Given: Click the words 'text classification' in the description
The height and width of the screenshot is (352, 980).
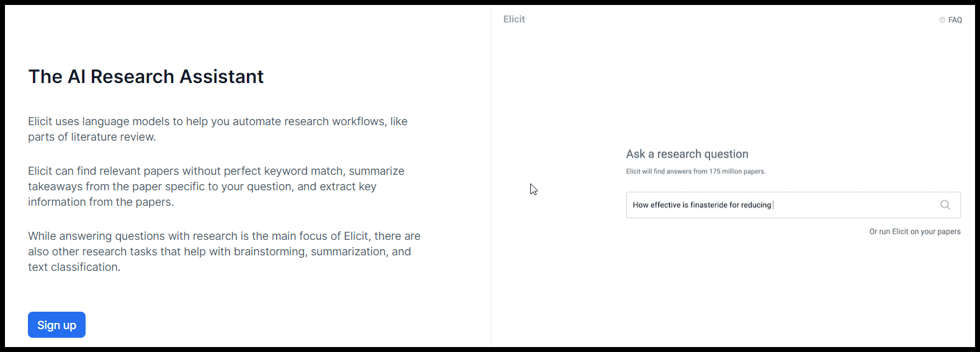Looking at the screenshot, I should tap(73, 267).
